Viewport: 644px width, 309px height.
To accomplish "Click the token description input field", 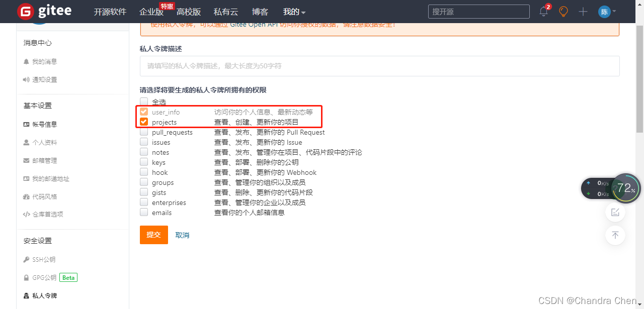I will point(379,66).
